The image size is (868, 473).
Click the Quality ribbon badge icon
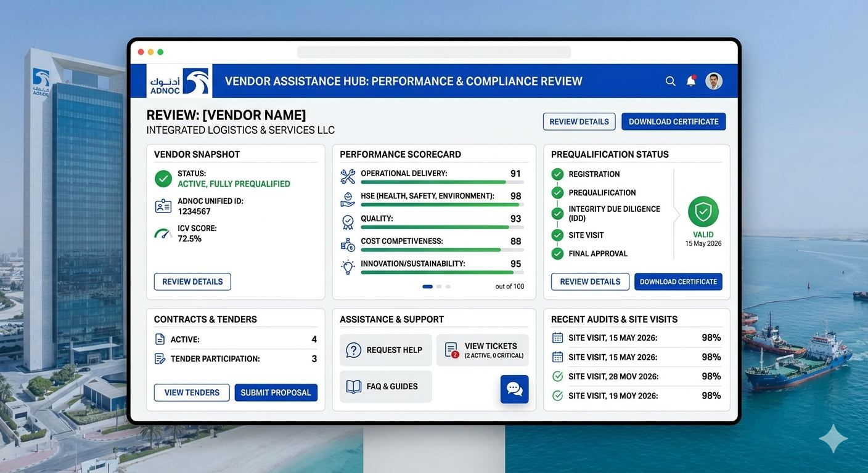348,222
